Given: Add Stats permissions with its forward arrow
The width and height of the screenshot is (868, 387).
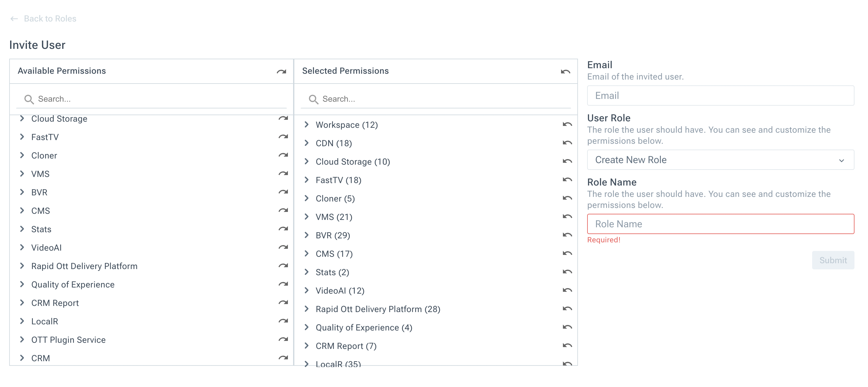Looking at the screenshot, I should [x=283, y=229].
